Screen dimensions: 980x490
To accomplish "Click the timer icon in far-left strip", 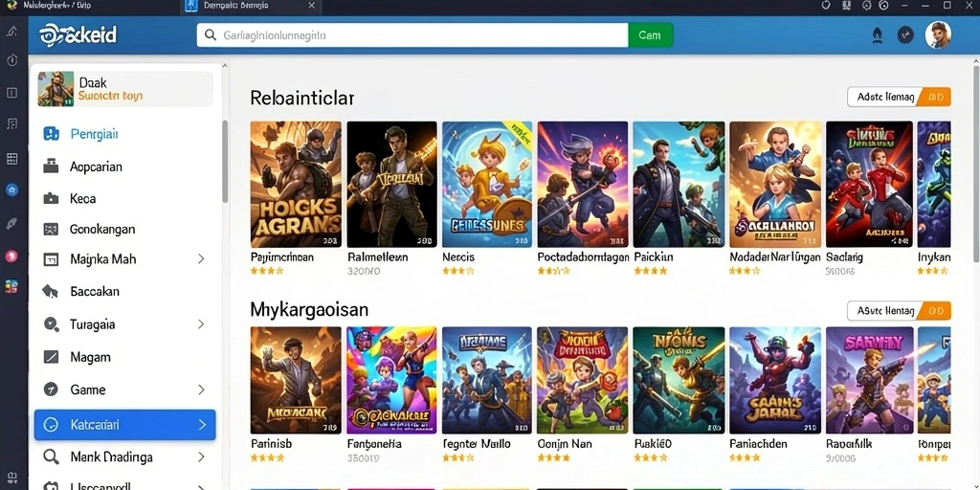I will pyautogui.click(x=11, y=60).
